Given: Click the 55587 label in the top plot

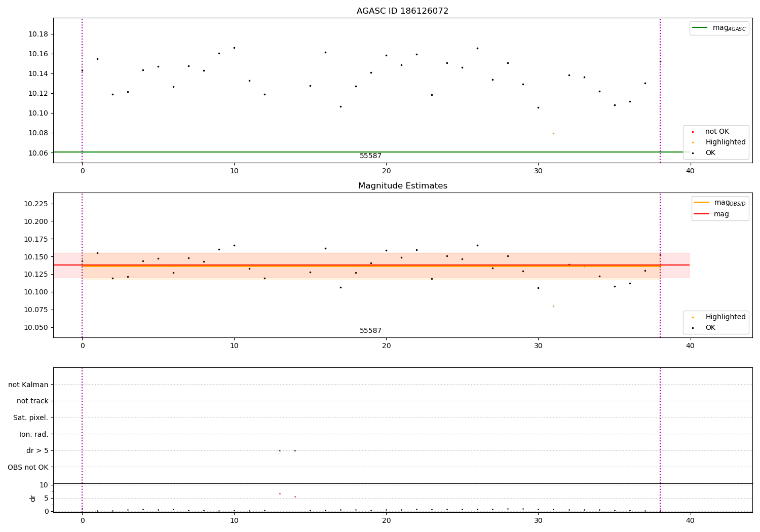Looking at the screenshot, I should pos(370,156).
